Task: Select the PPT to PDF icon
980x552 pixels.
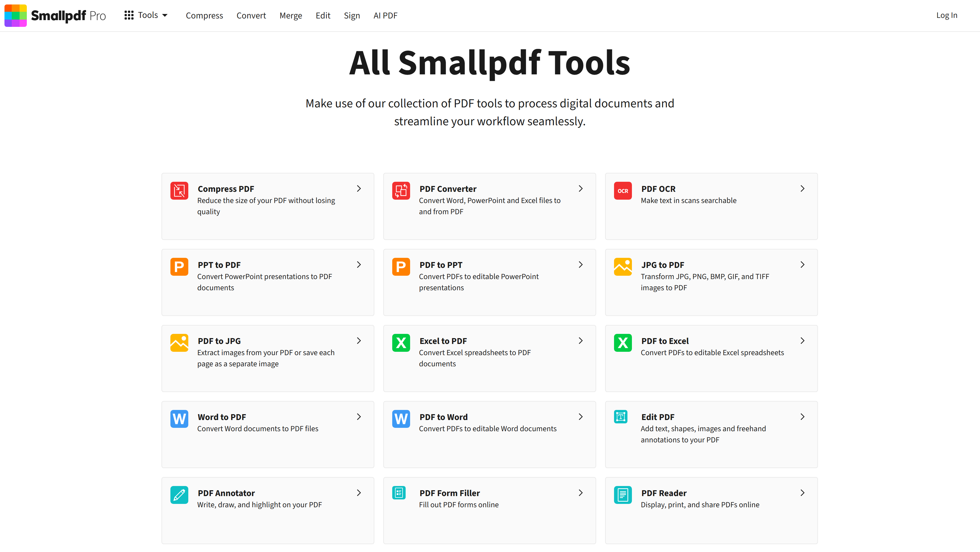Action: [179, 267]
